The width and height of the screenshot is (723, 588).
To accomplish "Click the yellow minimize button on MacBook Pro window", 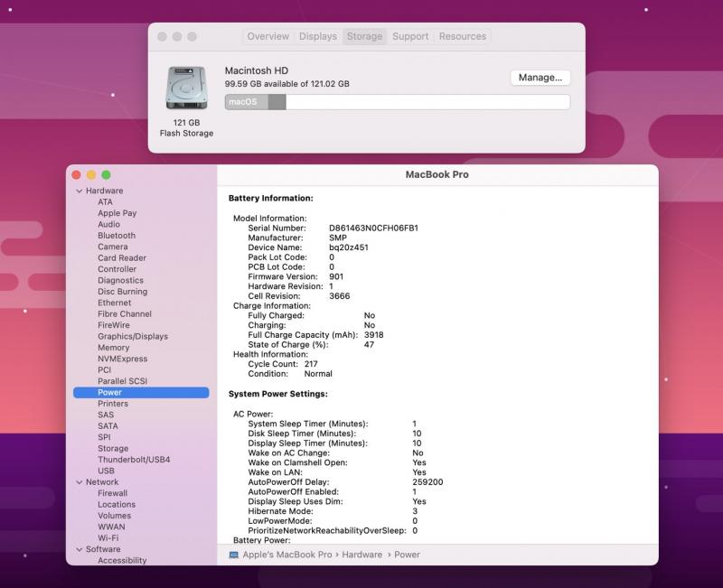I will click(x=91, y=175).
